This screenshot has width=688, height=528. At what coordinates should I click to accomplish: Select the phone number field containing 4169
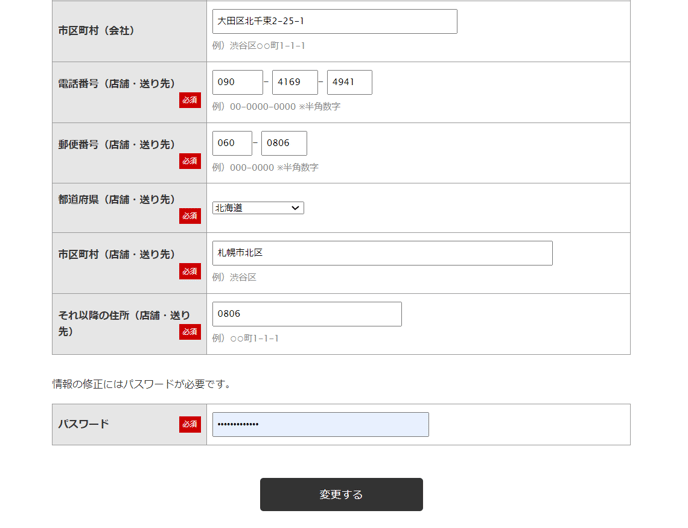(294, 82)
